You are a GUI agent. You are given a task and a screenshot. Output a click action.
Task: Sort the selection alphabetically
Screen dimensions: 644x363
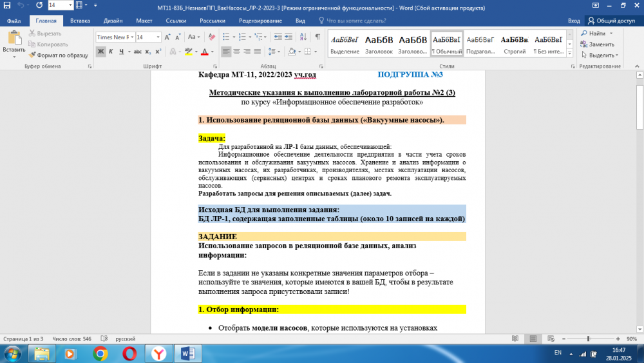click(x=304, y=37)
